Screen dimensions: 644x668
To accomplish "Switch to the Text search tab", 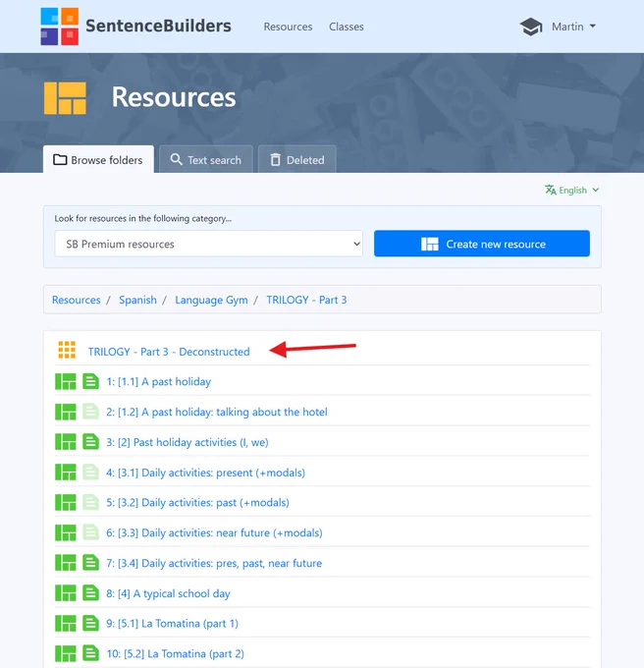I will (206, 160).
